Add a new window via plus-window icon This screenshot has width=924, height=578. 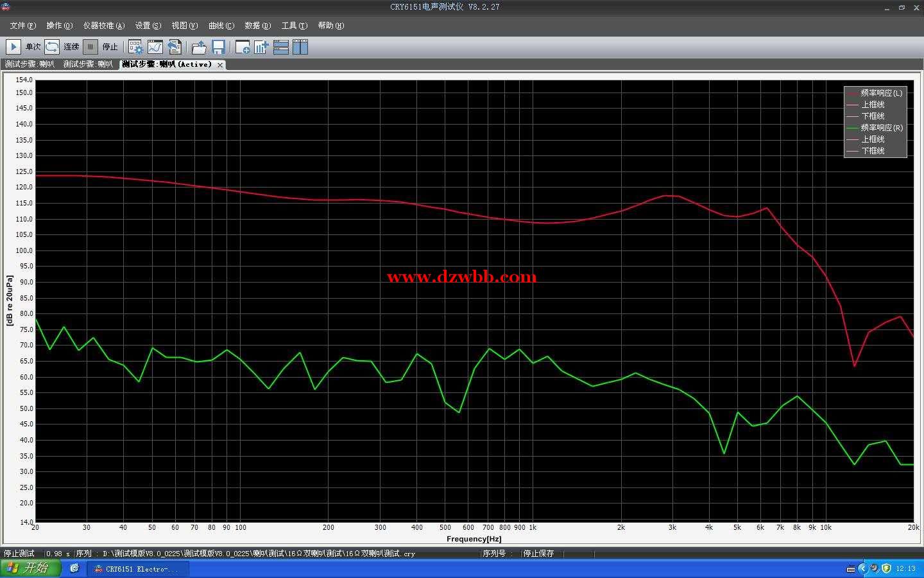(243, 47)
